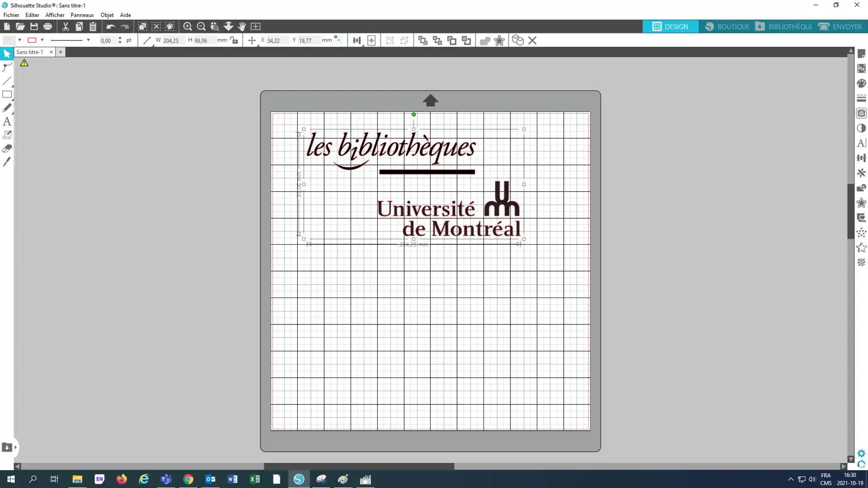868x488 pixels.
Task: Click the fill pattern swatch
Action: (9, 40)
